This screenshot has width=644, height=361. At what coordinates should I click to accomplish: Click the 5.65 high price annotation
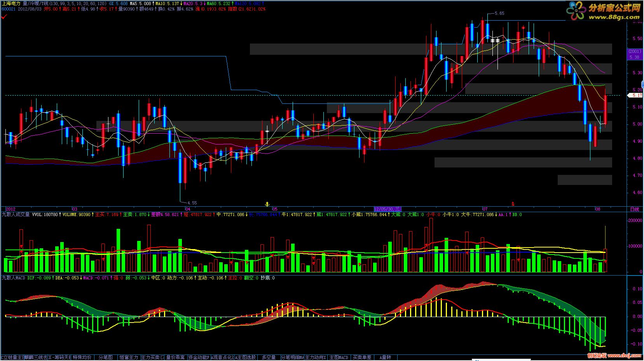pos(499,13)
